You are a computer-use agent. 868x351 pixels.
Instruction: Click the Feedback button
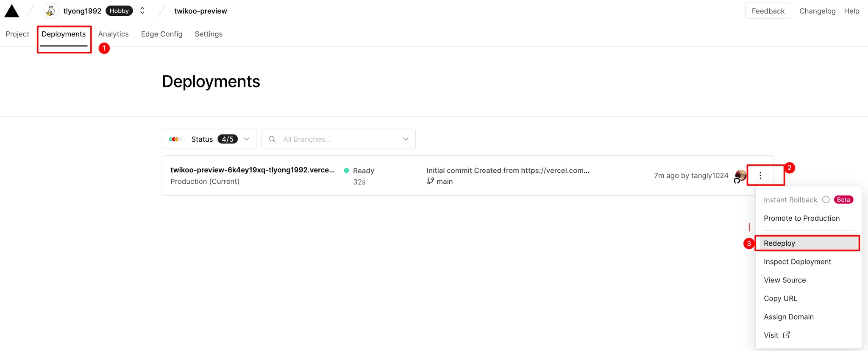pyautogui.click(x=768, y=11)
